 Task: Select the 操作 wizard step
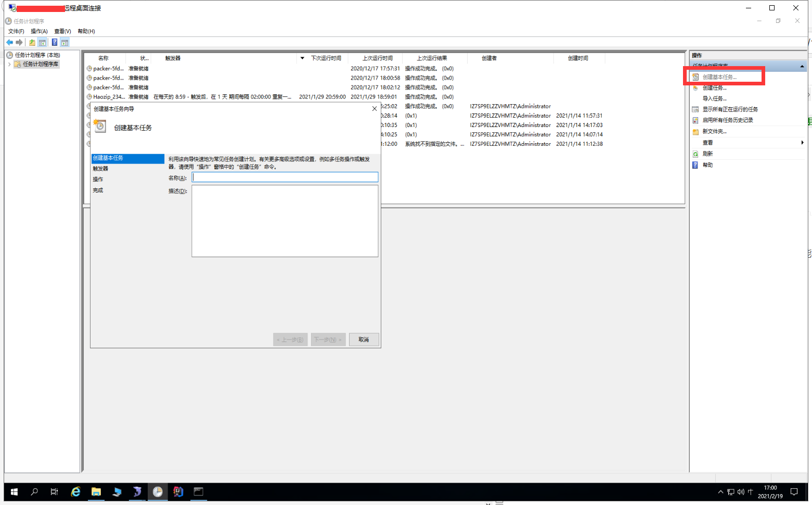click(x=98, y=180)
